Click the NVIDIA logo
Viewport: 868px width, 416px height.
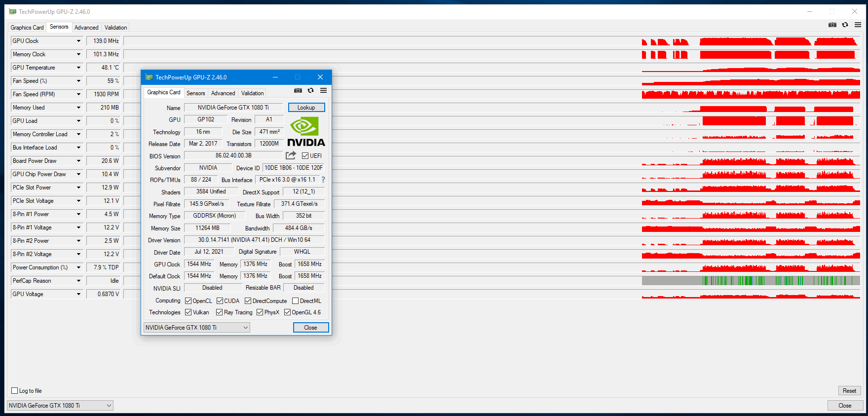[306, 132]
